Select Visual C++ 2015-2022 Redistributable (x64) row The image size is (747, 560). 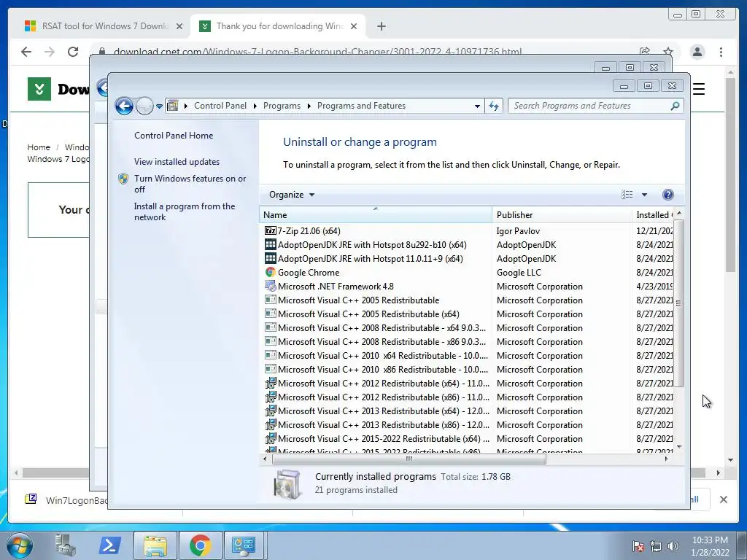point(468,438)
